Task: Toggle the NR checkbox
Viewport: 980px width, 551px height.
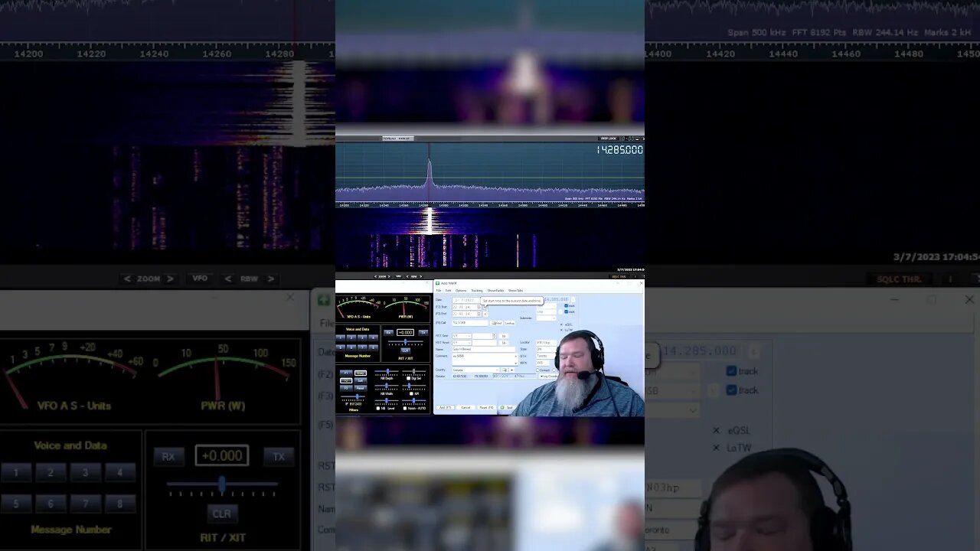Action: point(410,393)
